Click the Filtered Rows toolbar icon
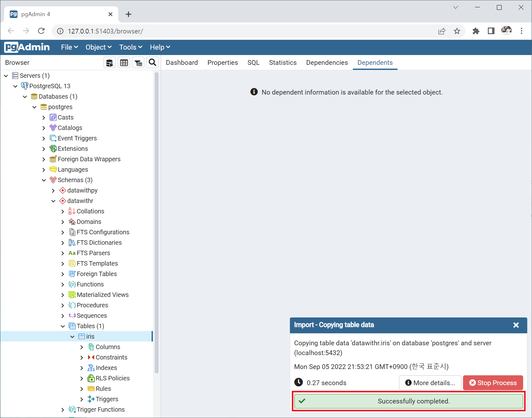 coord(138,63)
